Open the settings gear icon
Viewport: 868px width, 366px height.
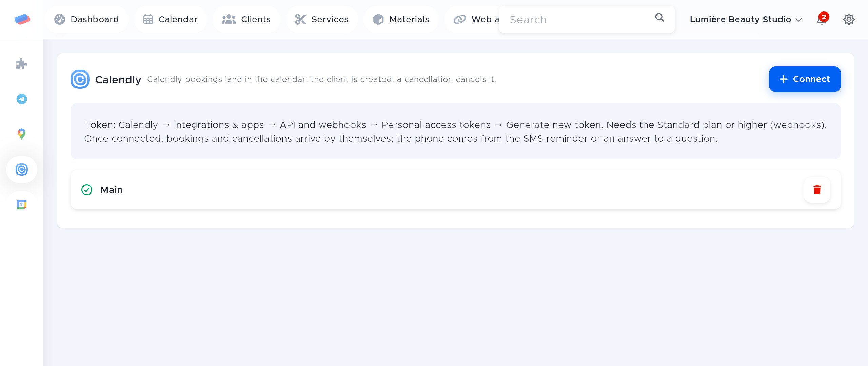tap(849, 19)
